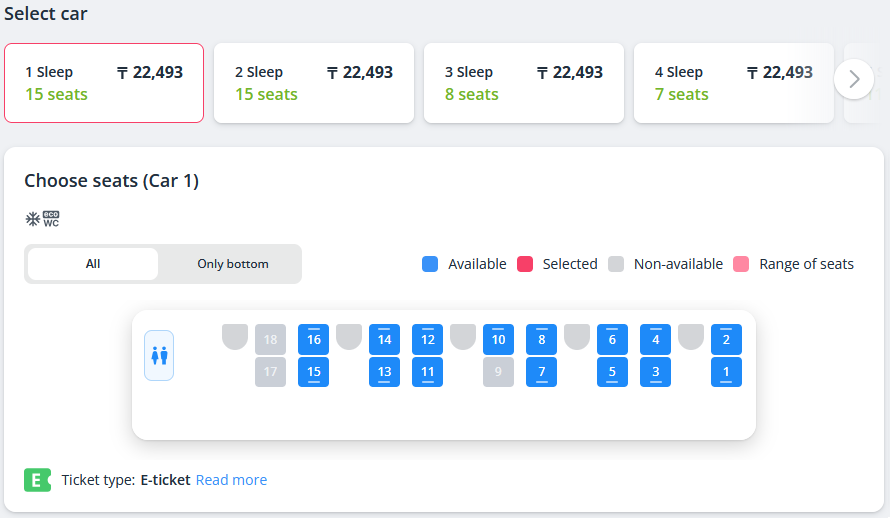890x518 pixels.
Task: Click the blue Available legend swatch
Action: 430,264
